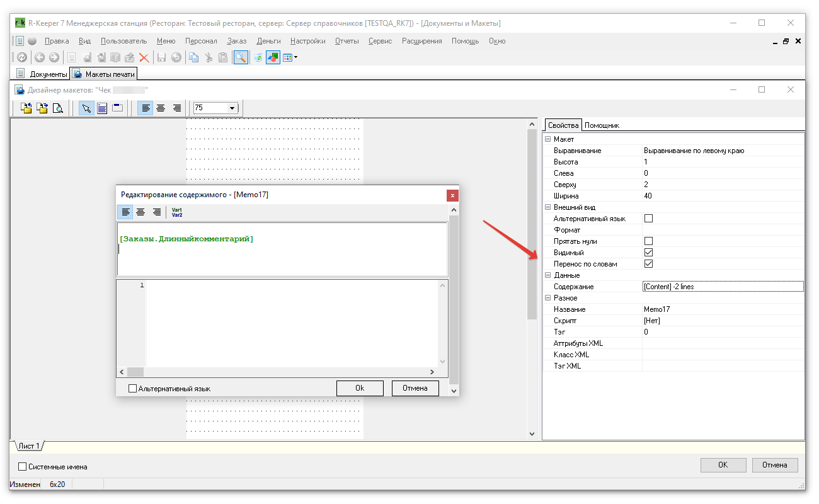Viewport: 819px width, 504px height.
Task: Click the magnifier search icon in main toolbar
Action: point(241,57)
